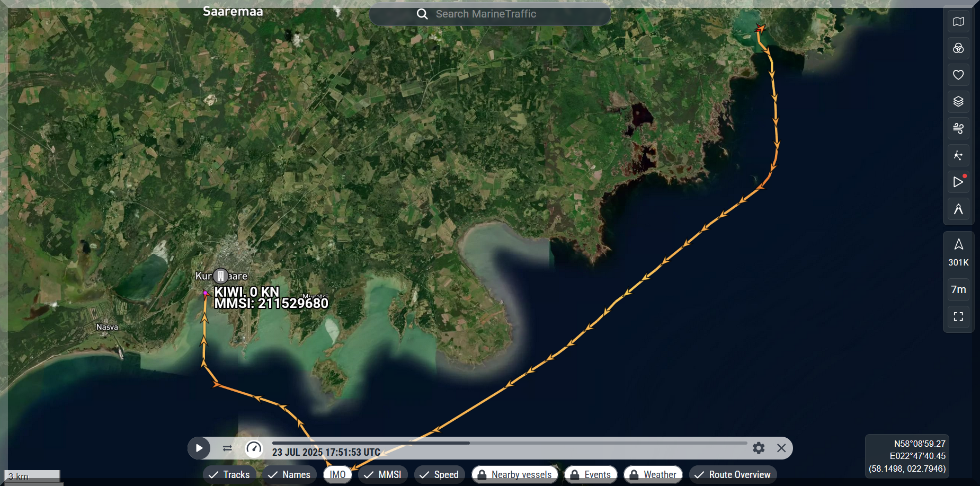Screen dimensions: 980x486
Task: Click the heart favorites icon
Action: (958, 75)
